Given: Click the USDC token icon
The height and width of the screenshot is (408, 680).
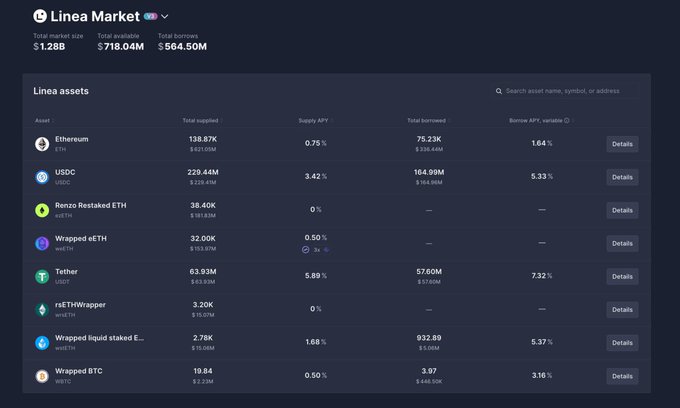Looking at the screenshot, I should 42,177.
